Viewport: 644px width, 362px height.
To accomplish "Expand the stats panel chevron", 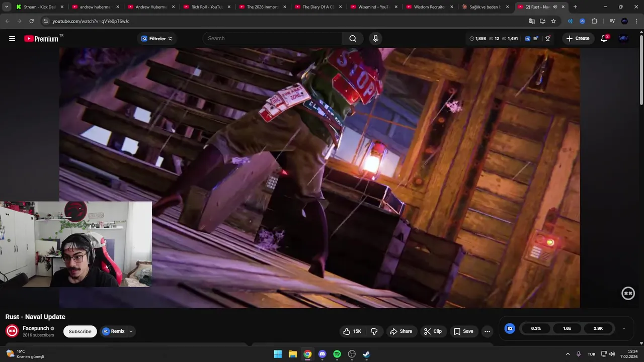I will (x=624, y=328).
